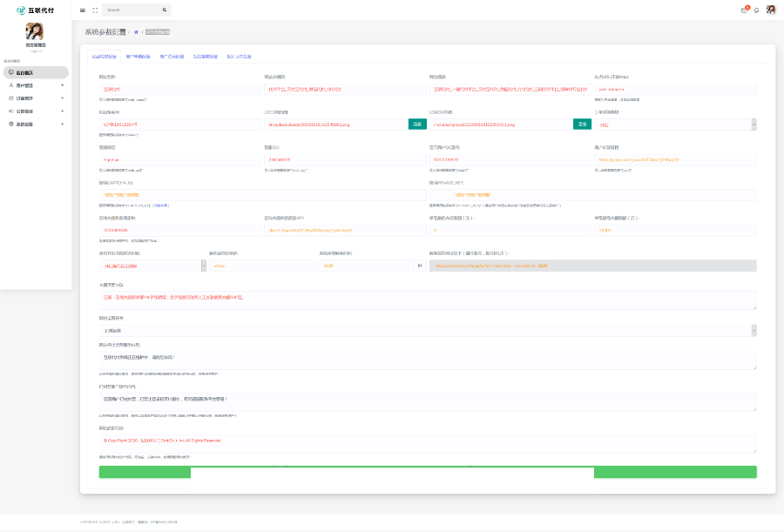Switch to the last settings tab
The width and height of the screenshot is (784, 532).
[x=239, y=56]
